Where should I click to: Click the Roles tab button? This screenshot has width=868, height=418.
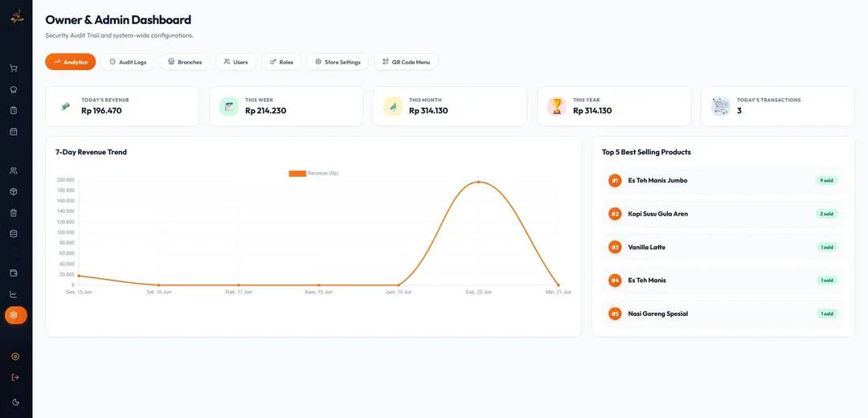click(x=281, y=62)
